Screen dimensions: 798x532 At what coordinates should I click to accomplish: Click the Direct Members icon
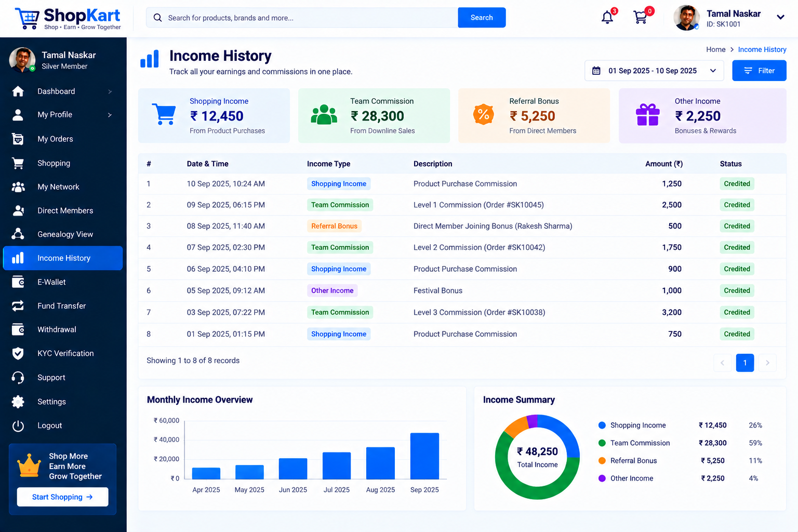coord(18,210)
